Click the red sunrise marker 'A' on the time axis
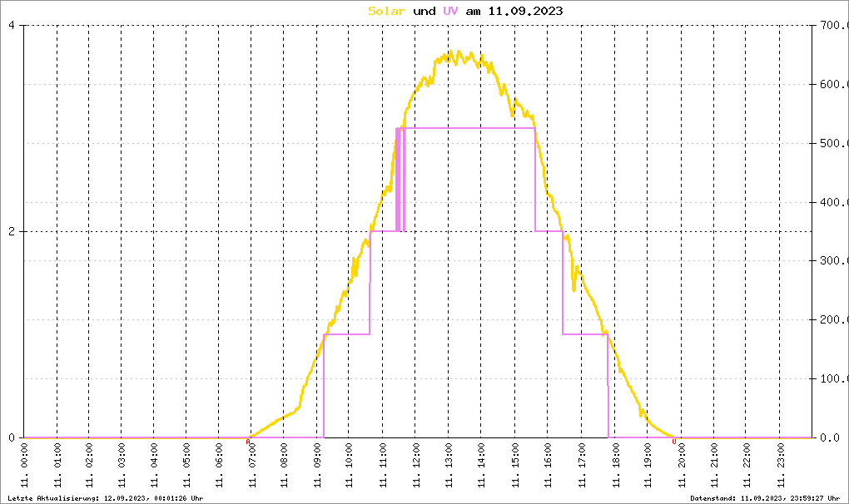The height and width of the screenshot is (504, 849). point(248,442)
